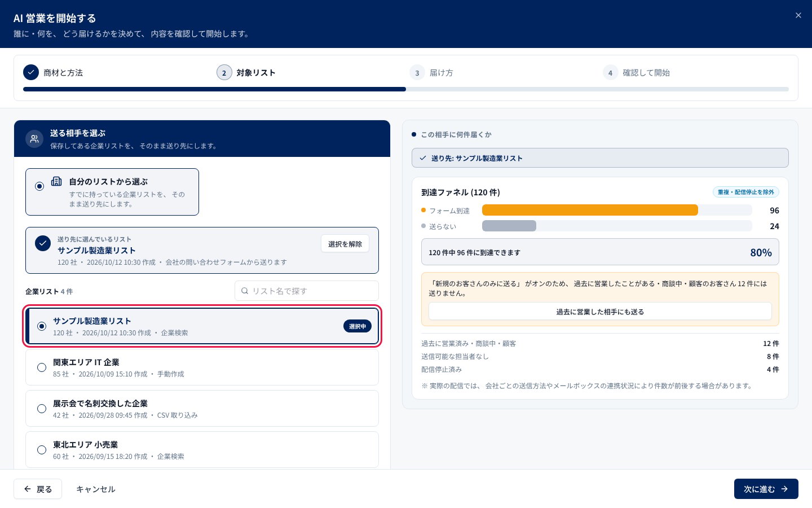Focus the リスト名で探す search field
The height and width of the screenshot is (508, 812).
[307, 291]
